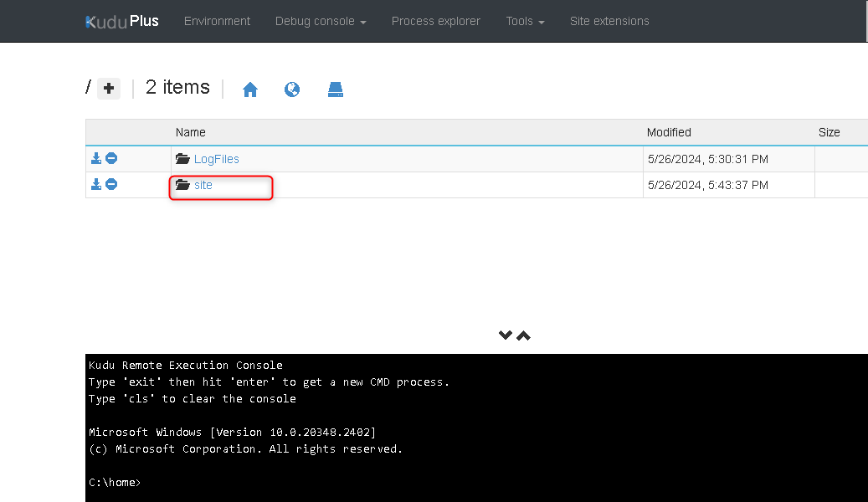The image size is (868, 502).
Task: Expand the Debug console dropdown
Action: [321, 21]
